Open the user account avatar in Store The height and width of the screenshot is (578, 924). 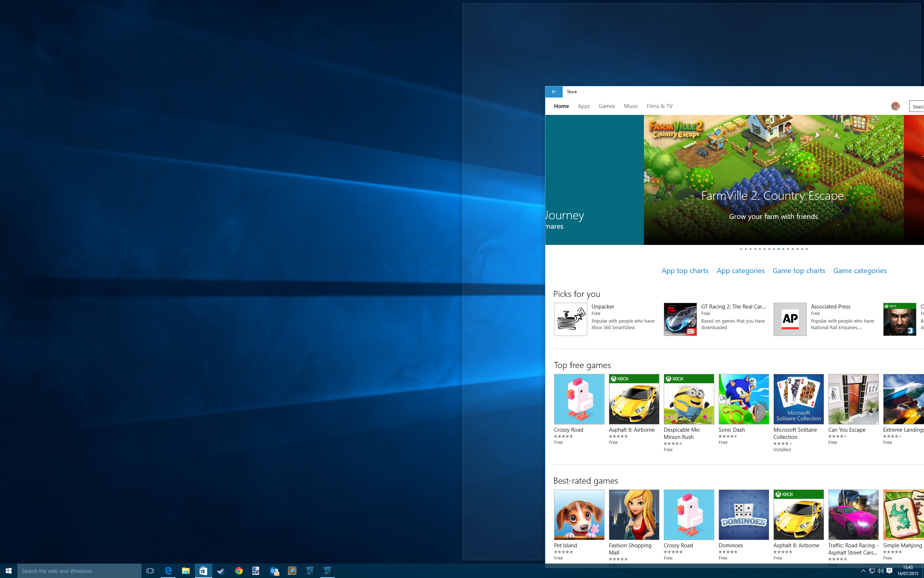click(895, 106)
